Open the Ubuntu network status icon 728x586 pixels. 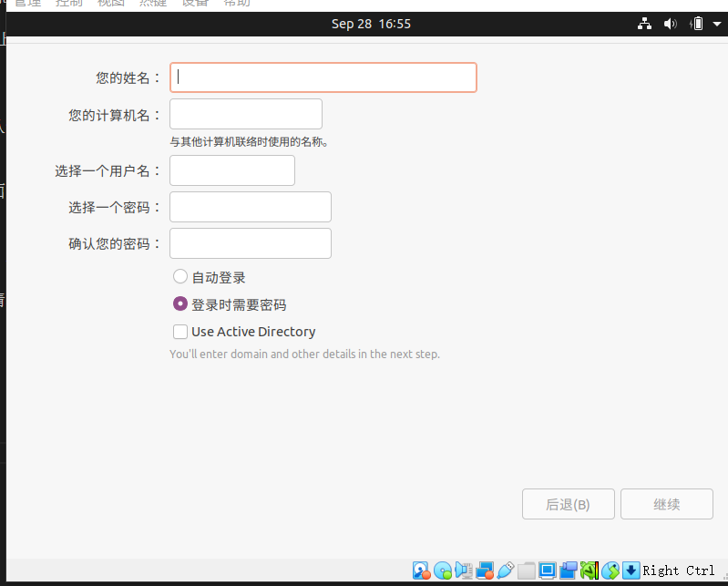(644, 24)
